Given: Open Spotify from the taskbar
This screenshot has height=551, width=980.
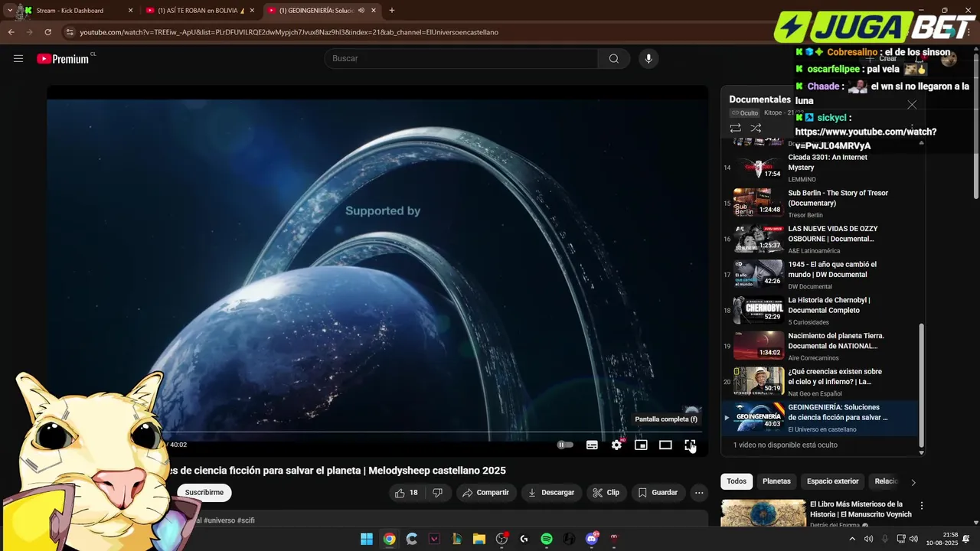Looking at the screenshot, I should tap(547, 539).
